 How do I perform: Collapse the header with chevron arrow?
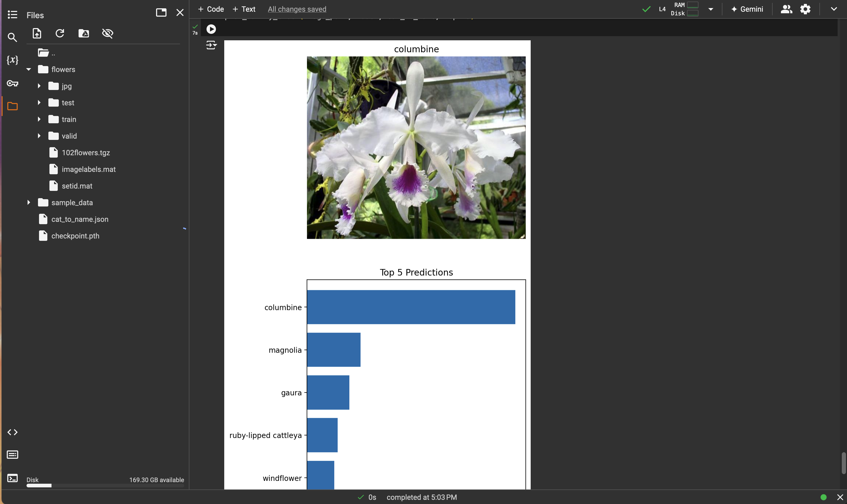pyautogui.click(x=834, y=9)
